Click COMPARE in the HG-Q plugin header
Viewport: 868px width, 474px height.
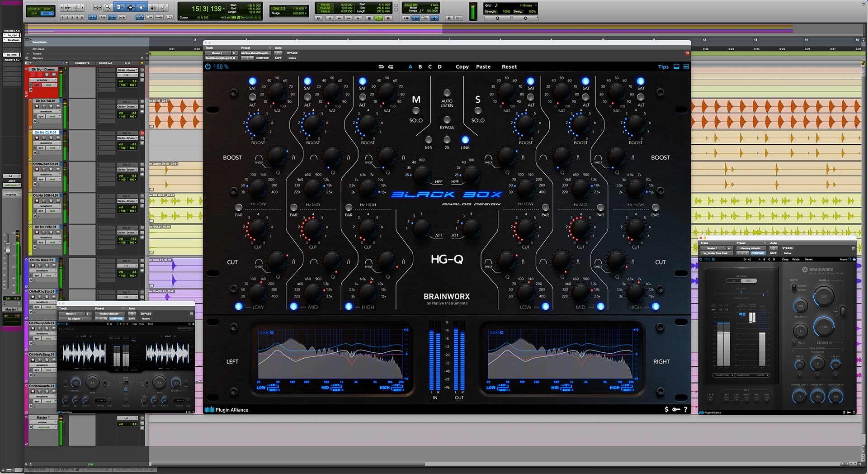pyautogui.click(x=262, y=58)
